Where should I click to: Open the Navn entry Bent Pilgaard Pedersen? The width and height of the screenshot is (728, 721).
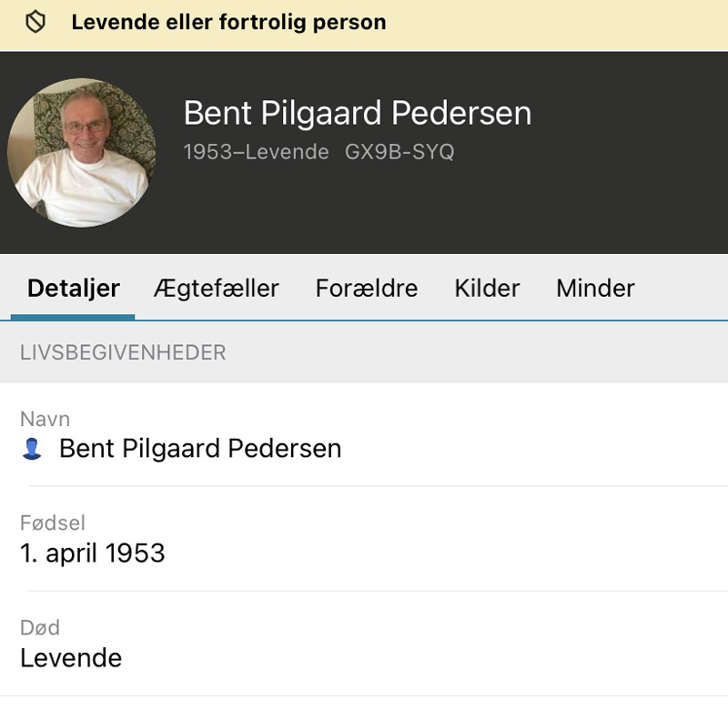[364, 435]
